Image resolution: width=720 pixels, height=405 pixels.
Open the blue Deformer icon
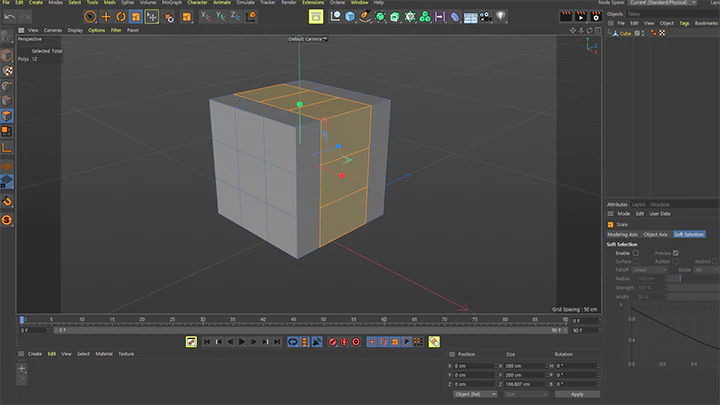click(x=455, y=17)
